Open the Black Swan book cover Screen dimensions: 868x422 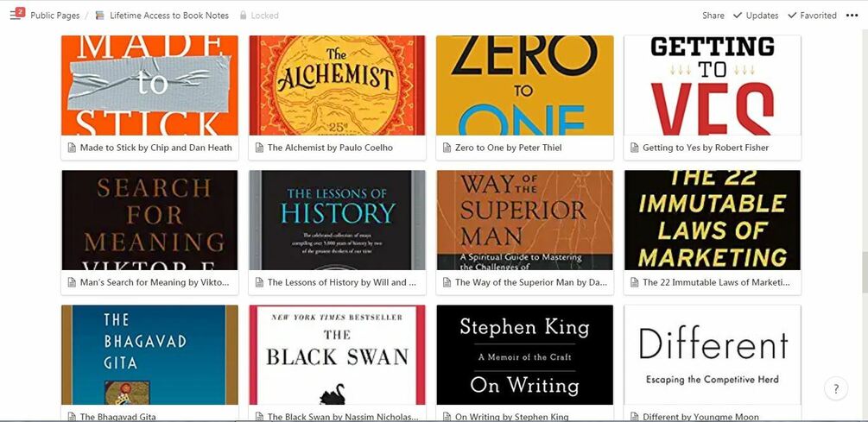pyautogui.click(x=337, y=355)
